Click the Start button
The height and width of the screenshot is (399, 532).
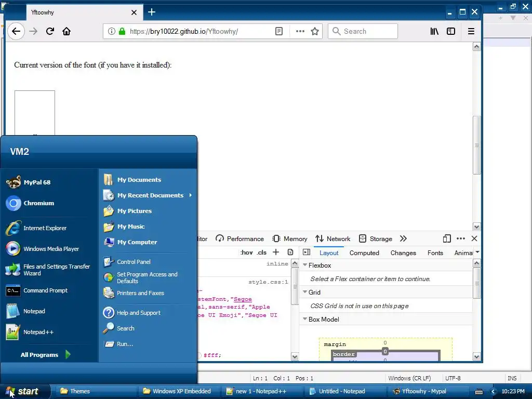click(24, 391)
